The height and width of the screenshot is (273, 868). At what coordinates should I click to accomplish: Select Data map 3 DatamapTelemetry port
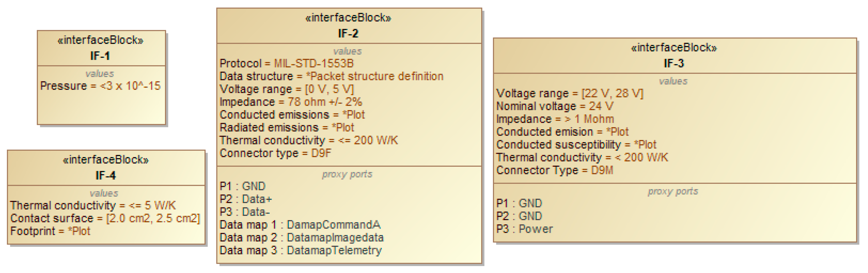(x=301, y=250)
